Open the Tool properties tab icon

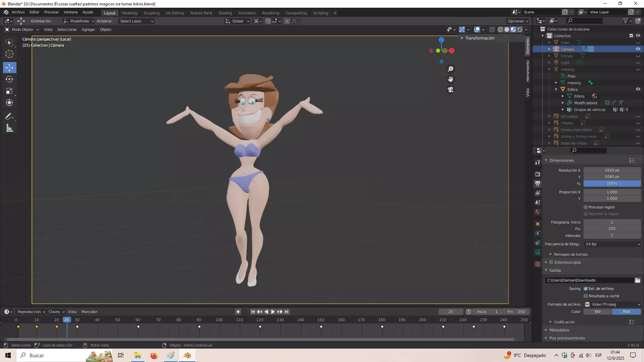click(x=538, y=162)
